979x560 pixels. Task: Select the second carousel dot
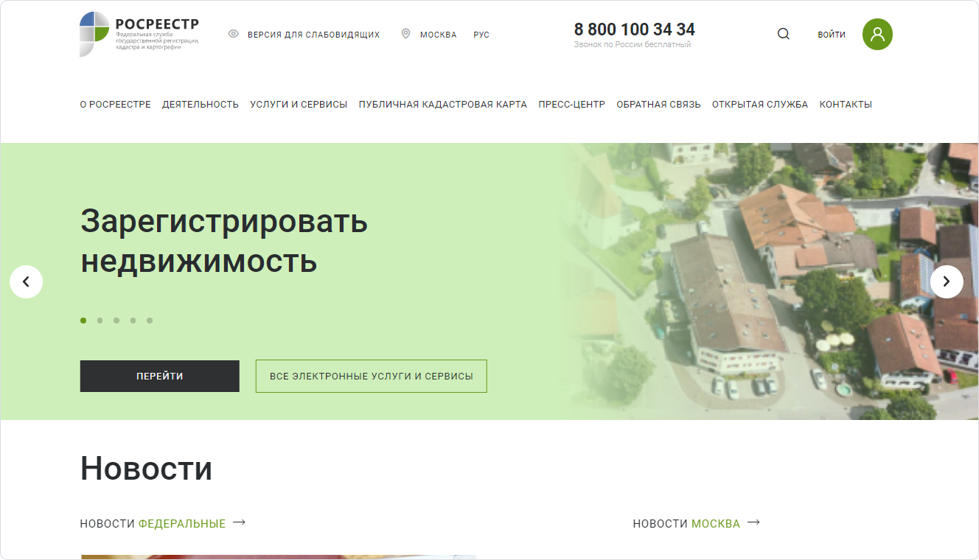100,321
